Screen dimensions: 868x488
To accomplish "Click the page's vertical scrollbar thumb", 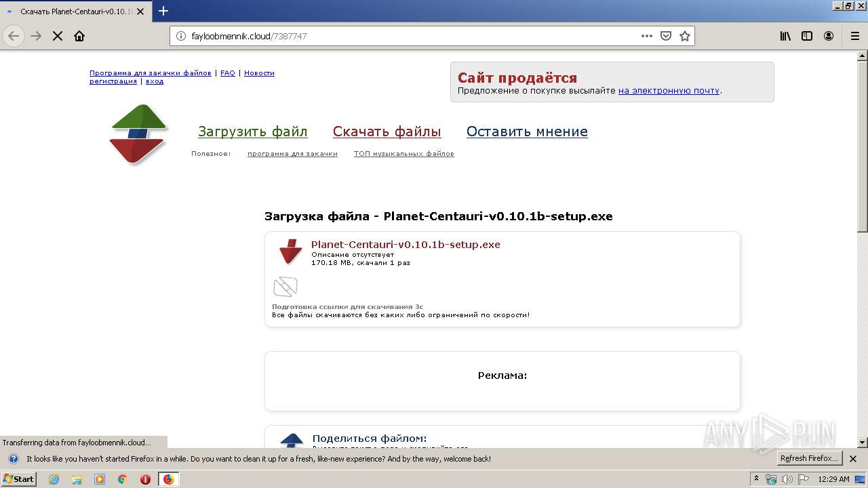I will [x=862, y=146].
